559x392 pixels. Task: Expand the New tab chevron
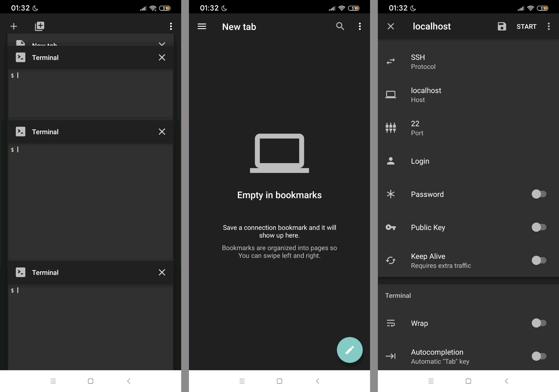pos(162,44)
